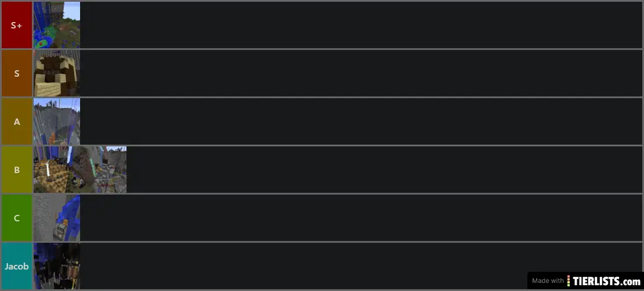This screenshot has width=644, height=291.
Task: Click the olive A tier label
Action: (x=16, y=121)
